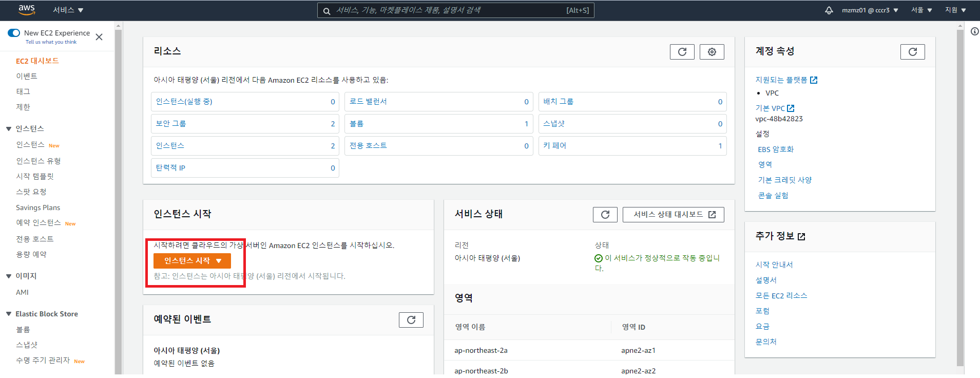Refresh the 리소스 panel

click(x=682, y=52)
